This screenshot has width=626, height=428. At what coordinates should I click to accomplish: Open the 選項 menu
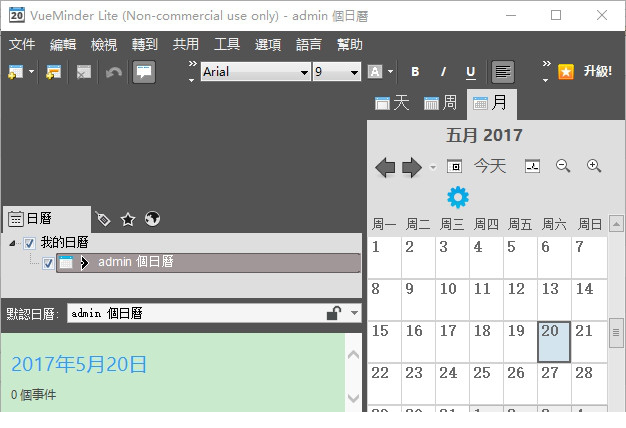tap(268, 44)
